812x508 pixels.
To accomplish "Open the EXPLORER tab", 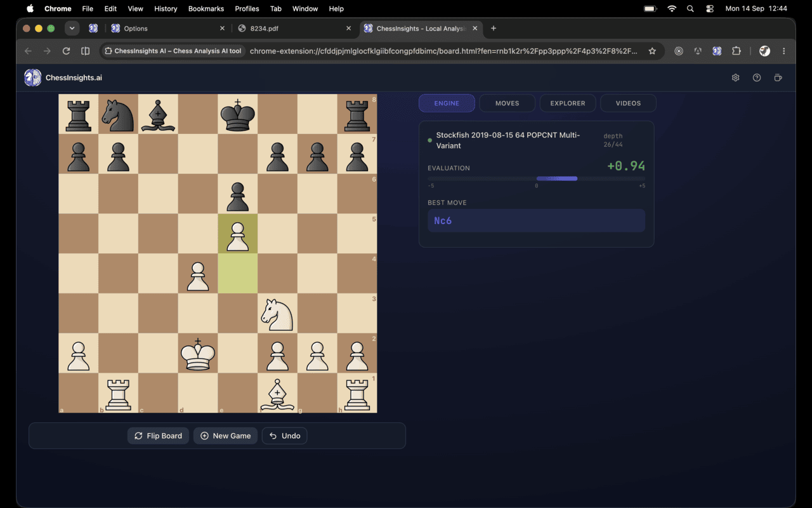I will point(568,103).
